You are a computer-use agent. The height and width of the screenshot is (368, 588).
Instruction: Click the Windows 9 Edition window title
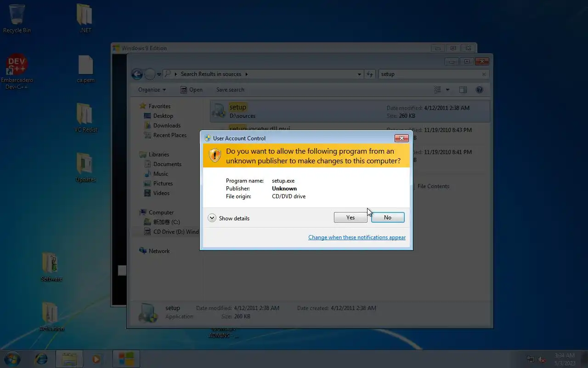[x=144, y=48]
